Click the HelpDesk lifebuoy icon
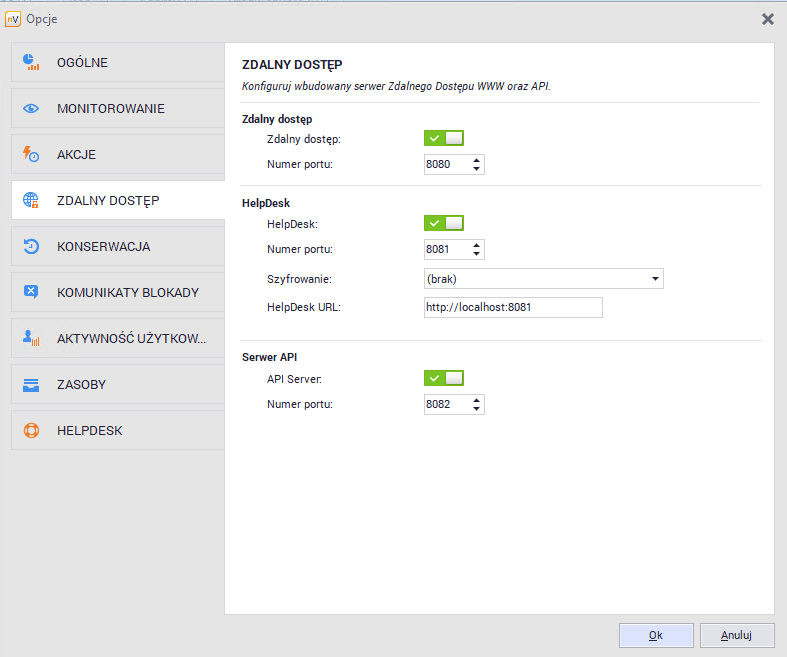787x657 pixels. click(31, 431)
